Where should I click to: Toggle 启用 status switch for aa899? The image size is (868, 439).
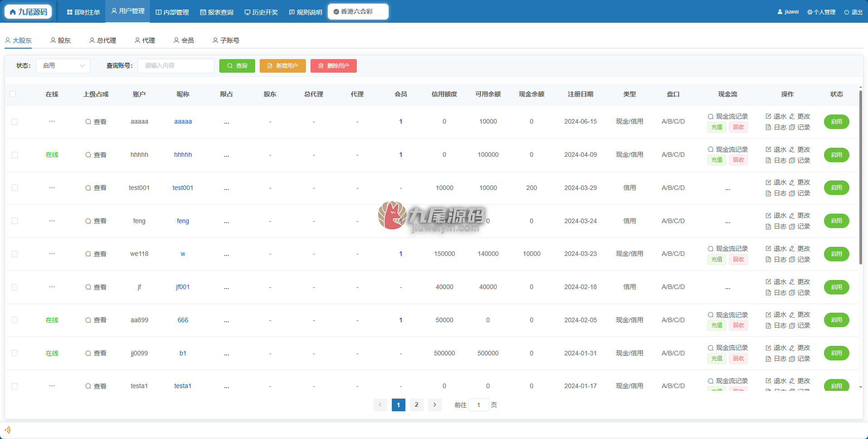coord(836,320)
